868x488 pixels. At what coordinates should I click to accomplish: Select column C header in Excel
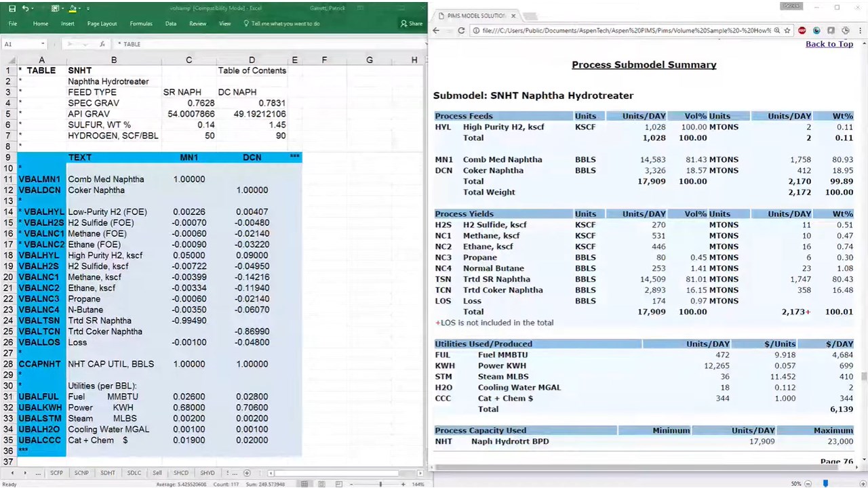(x=189, y=60)
